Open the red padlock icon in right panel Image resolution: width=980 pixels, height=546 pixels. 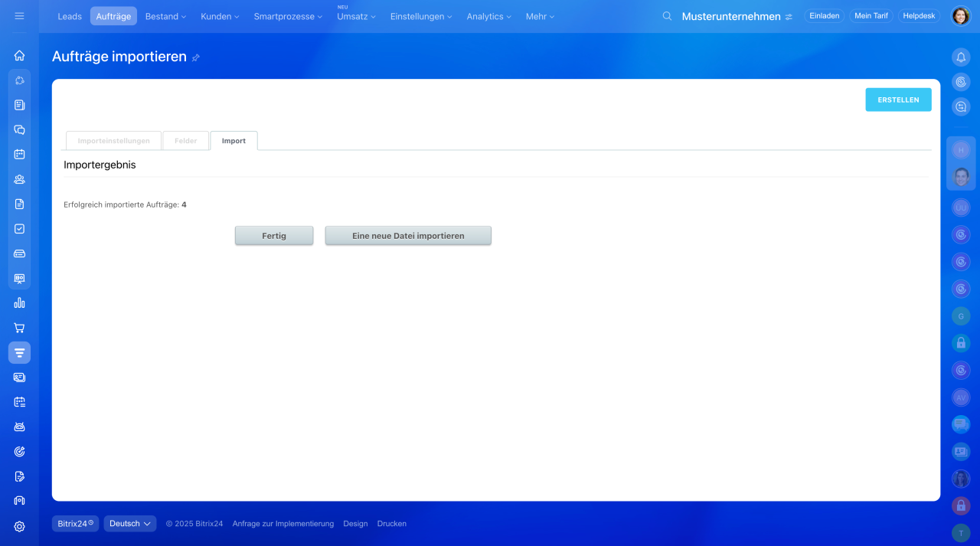click(x=961, y=506)
